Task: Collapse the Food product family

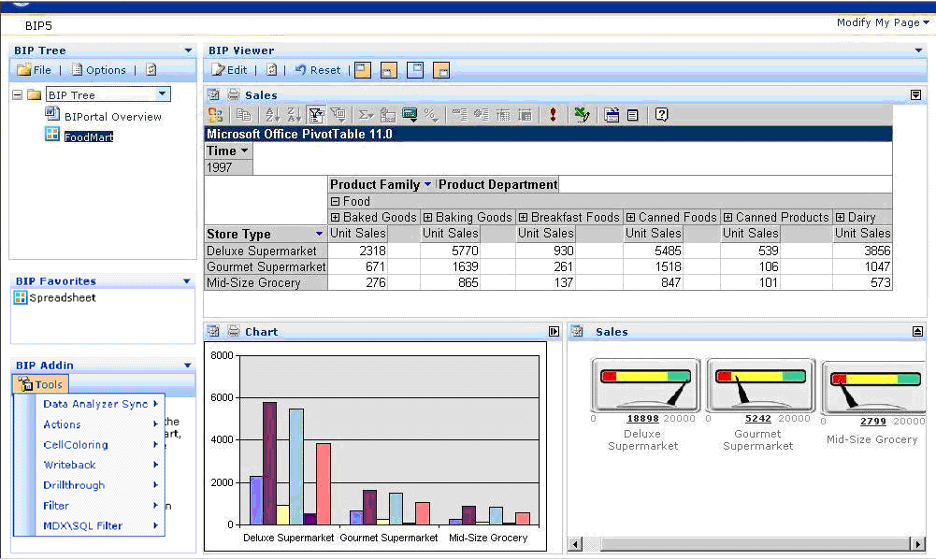Action: pyautogui.click(x=335, y=202)
